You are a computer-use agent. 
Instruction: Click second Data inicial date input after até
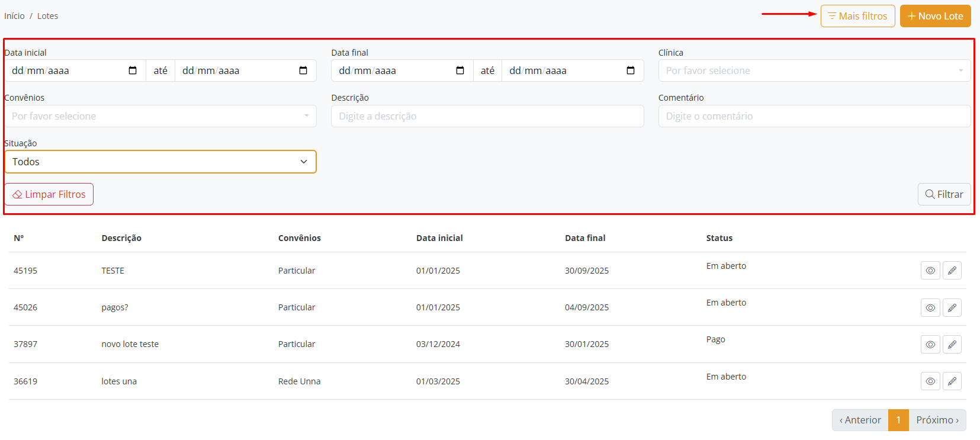pos(246,70)
